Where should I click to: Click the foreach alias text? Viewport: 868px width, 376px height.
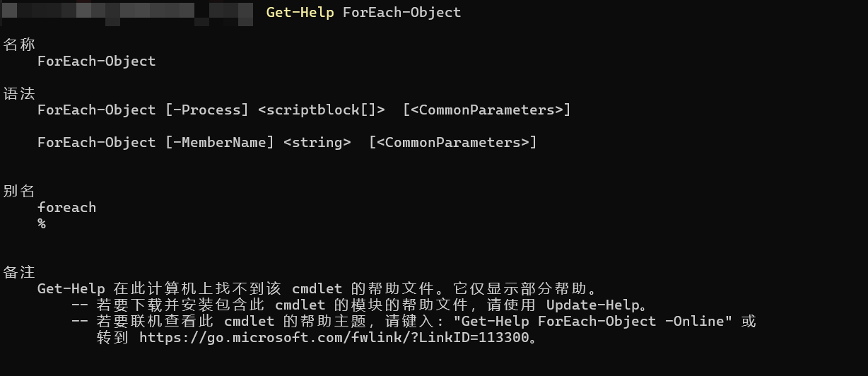(66, 208)
